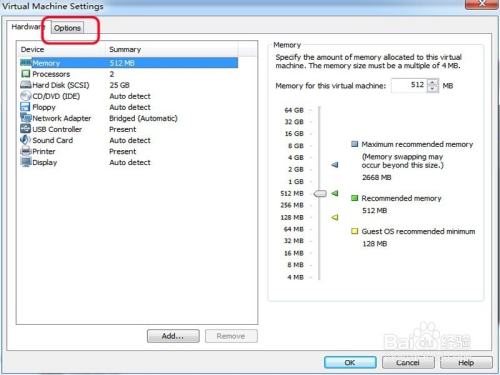The width and height of the screenshot is (500, 375).
Task: Click the Hard Disk (SCSI) drive icon
Action: 26,85
